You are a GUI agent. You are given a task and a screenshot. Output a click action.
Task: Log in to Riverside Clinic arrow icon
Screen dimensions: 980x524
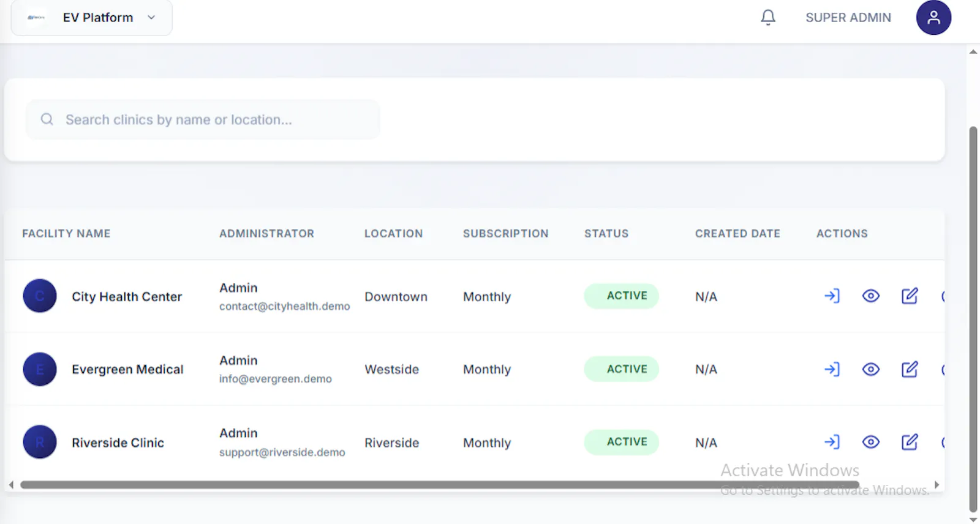click(x=832, y=442)
